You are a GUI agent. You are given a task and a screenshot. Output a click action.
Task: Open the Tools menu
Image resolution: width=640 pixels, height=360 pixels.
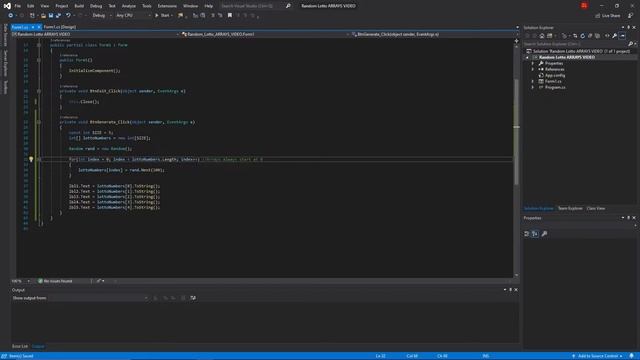[147, 6]
